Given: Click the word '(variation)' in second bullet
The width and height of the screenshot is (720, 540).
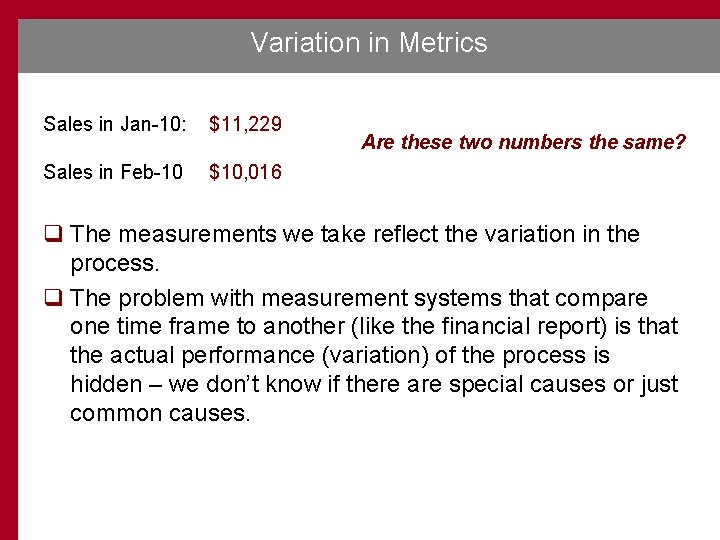Looking at the screenshot, I should pos(376,355).
